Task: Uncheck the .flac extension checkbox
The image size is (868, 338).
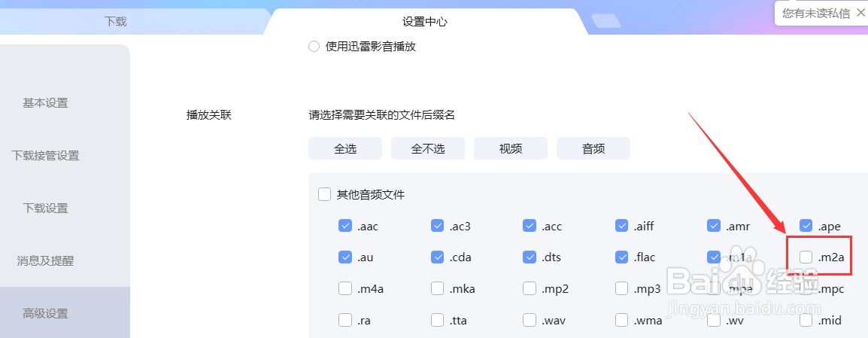Action: click(621, 257)
